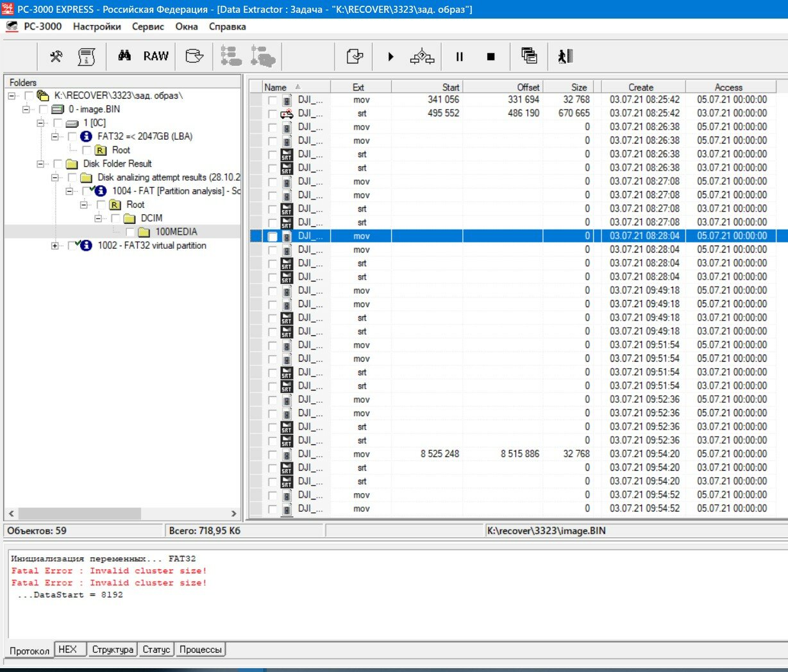Screen dimensions: 788x672
Task: Click the folder icon next to DCIM
Action: click(129, 218)
